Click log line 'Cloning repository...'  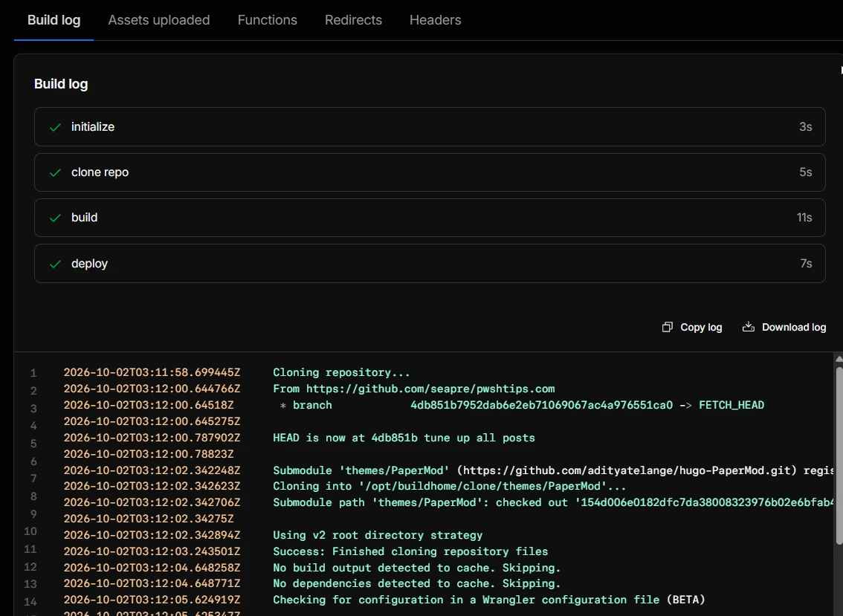point(341,372)
